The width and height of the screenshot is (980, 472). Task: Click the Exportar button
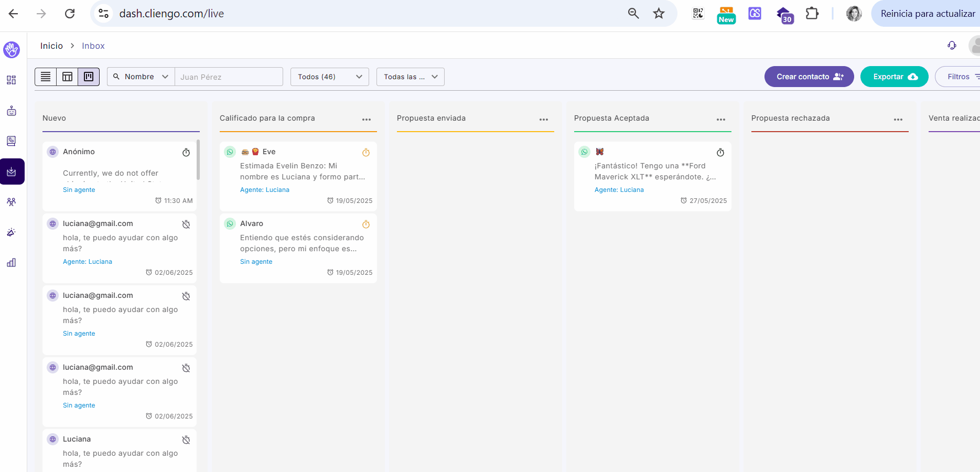[894, 77]
